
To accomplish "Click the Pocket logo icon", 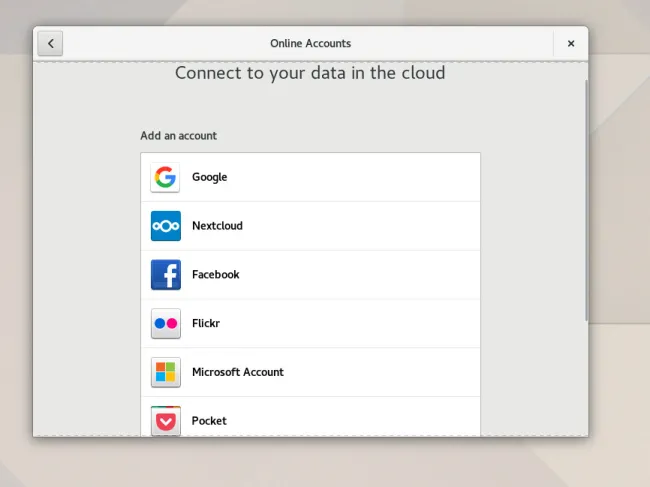I will tap(165, 421).
